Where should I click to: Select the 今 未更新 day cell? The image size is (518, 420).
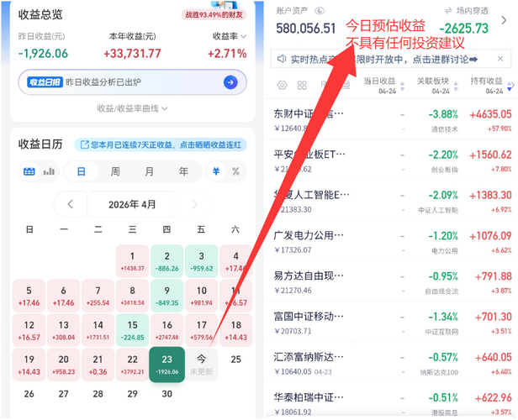coord(202,365)
